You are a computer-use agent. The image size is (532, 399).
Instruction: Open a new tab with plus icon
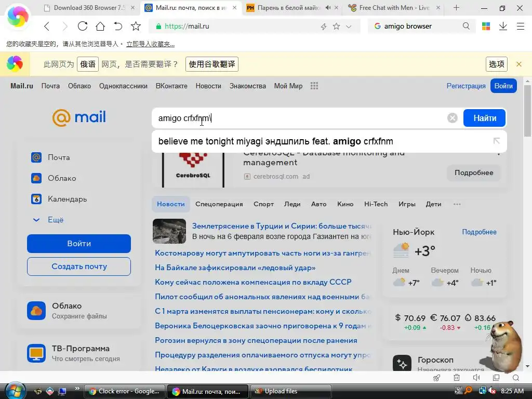456,7
